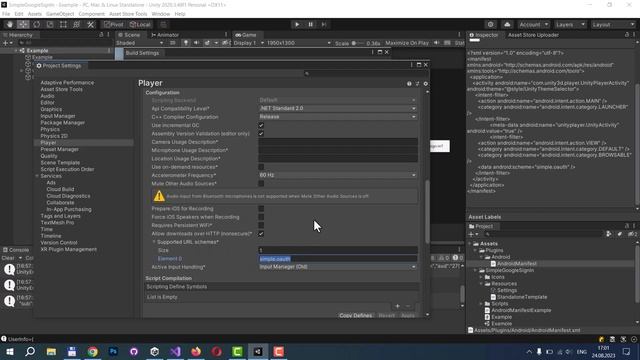Click the Element 0 URL scheme field
The width and height of the screenshot is (640, 360).
click(x=338, y=259)
